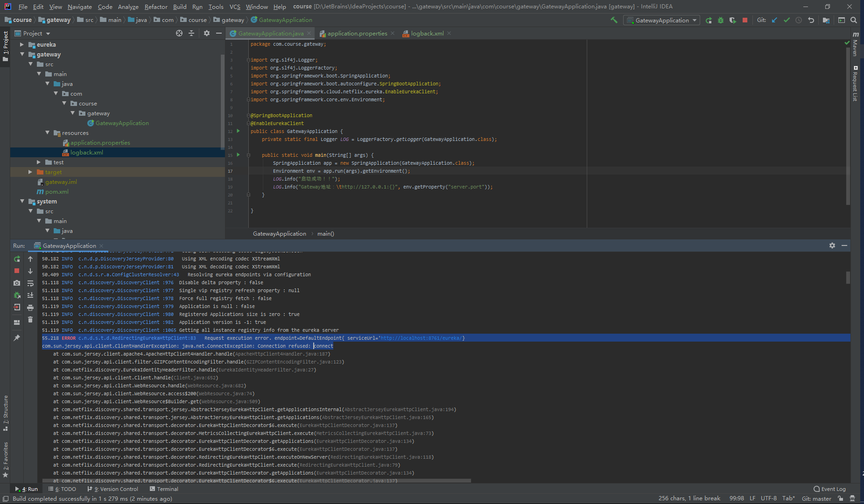
Task: Collapse the gateway module node
Action: (21, 54)
